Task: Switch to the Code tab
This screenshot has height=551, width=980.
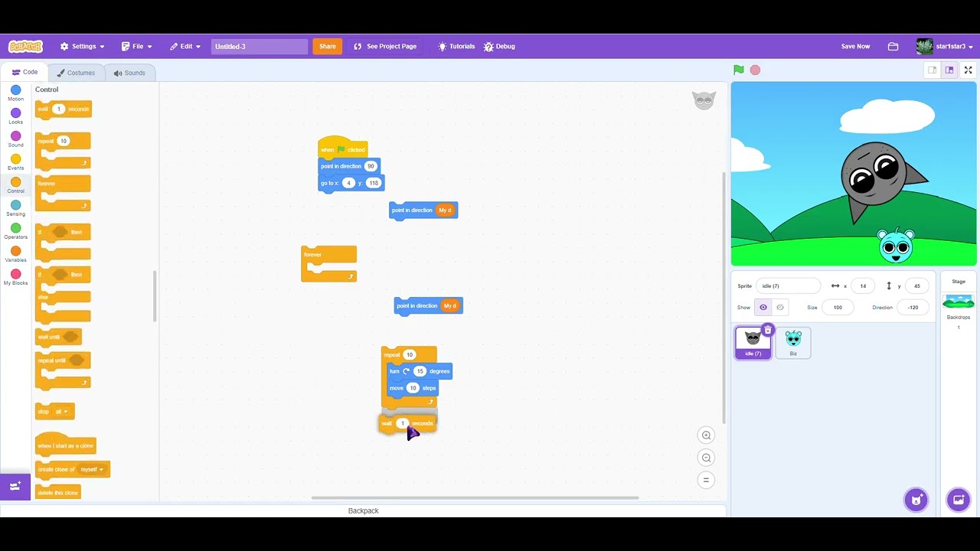Action: pyautogui.click(x=24, y=72)
